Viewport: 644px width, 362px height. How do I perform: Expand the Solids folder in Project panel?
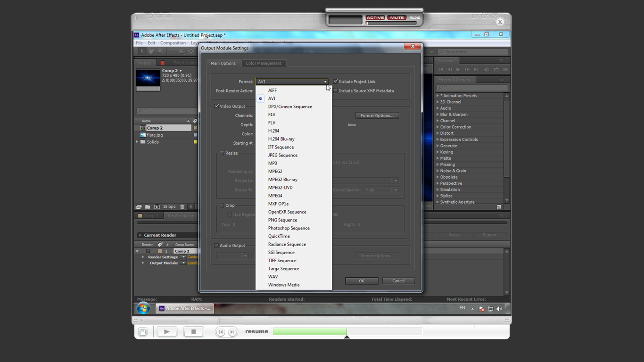pyautogui.click(x=138, y=142)
